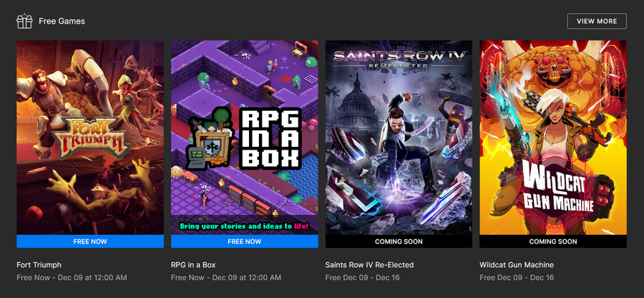Open the RPG in a Box title link

click(x=193, y=265)
